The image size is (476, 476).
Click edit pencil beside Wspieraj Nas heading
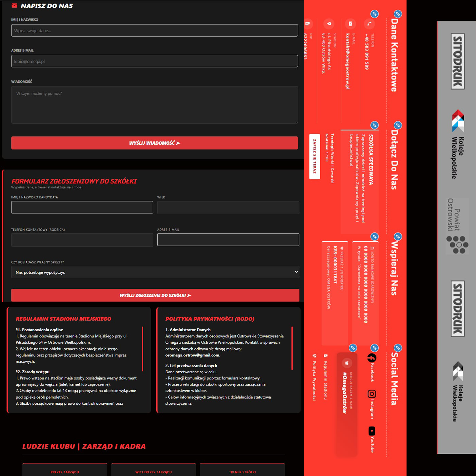[398, 237]
